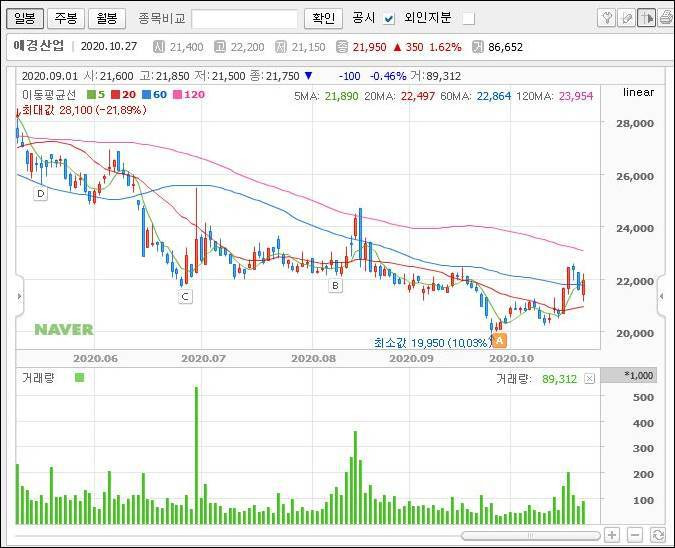Switch to the 월봉 monthly chart tab
Screen dimensions: 675x548
[x=107, y=19]
